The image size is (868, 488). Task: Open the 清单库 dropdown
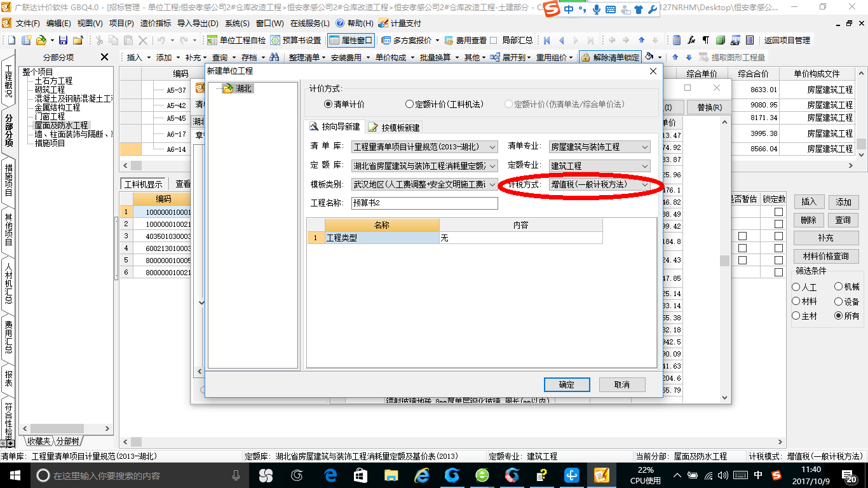point(424,147)
